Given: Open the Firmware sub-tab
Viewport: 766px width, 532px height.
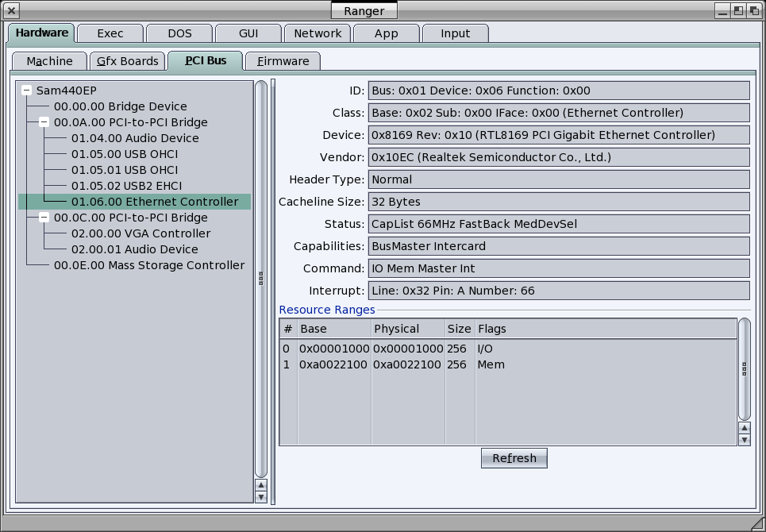Looking at the screenshot, I should click(283, 61).
